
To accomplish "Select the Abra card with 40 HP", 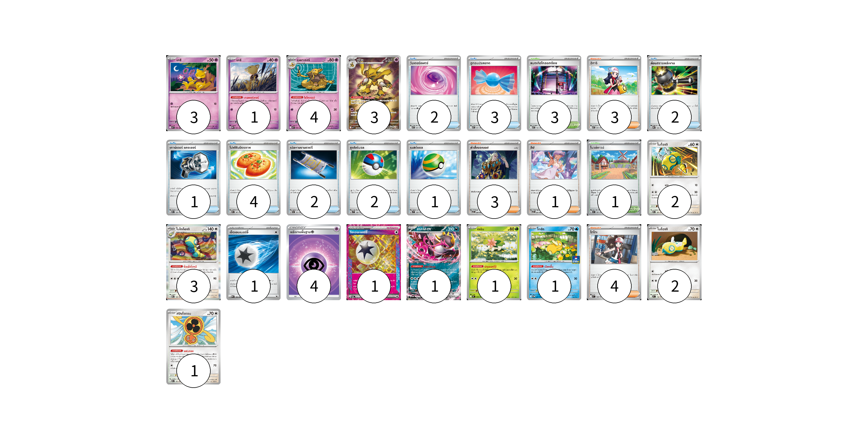I will coord(253,93).
